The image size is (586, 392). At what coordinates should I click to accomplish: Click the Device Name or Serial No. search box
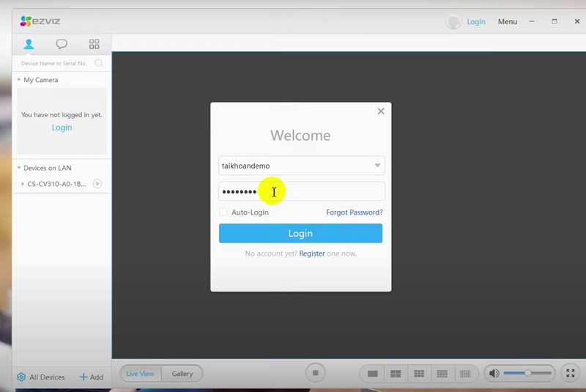coord(53,63)
